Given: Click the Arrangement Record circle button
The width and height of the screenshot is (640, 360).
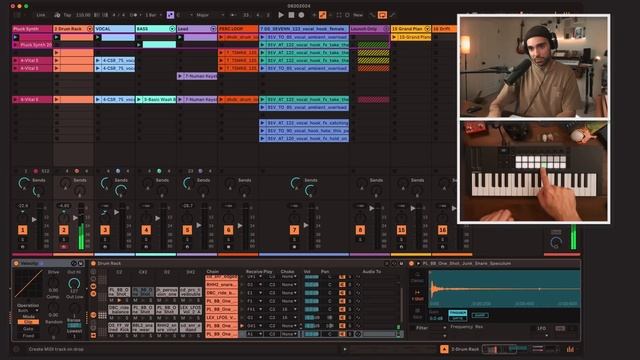Looking at the screenshot, I should coord(301,15).
